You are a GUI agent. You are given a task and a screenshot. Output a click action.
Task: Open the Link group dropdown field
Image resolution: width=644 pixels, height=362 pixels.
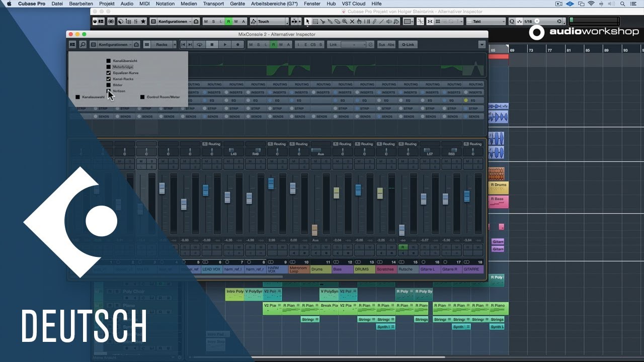pyautogui.click(x=354, y=45)
